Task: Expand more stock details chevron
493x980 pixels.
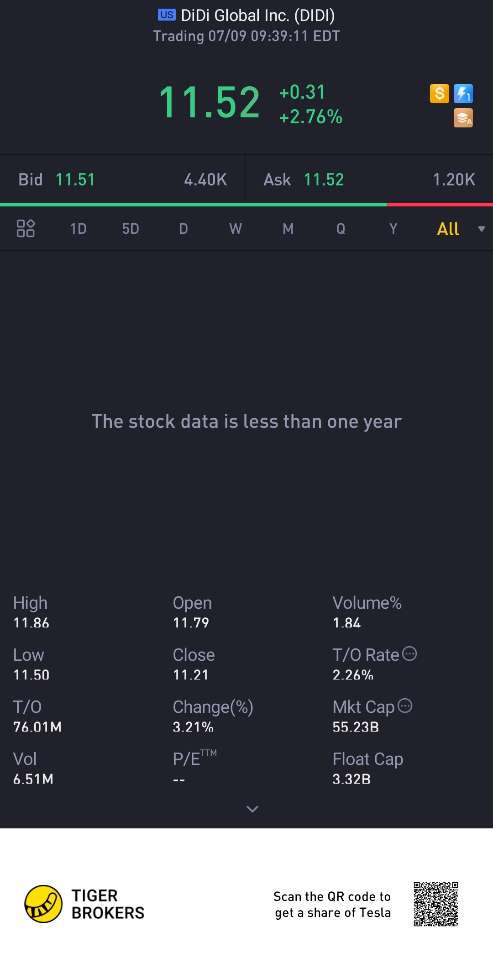Action: pyautogui.click(x=252, y=809)
